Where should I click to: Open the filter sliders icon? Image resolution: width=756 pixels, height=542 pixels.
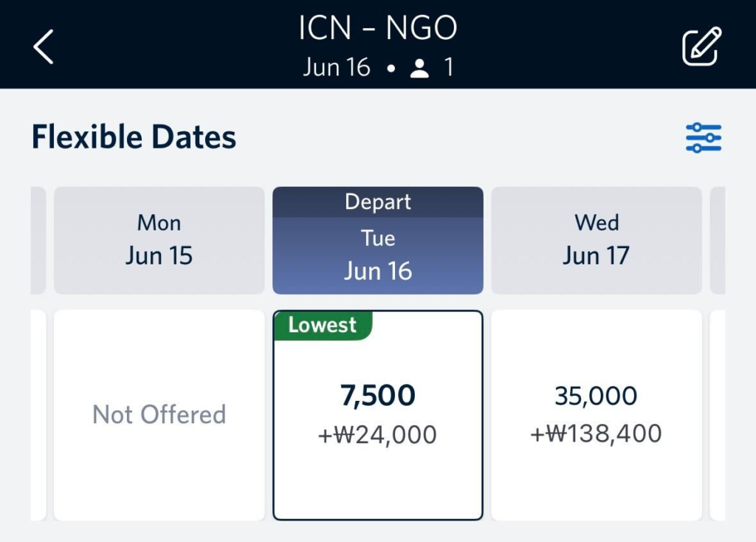[703, 138]
